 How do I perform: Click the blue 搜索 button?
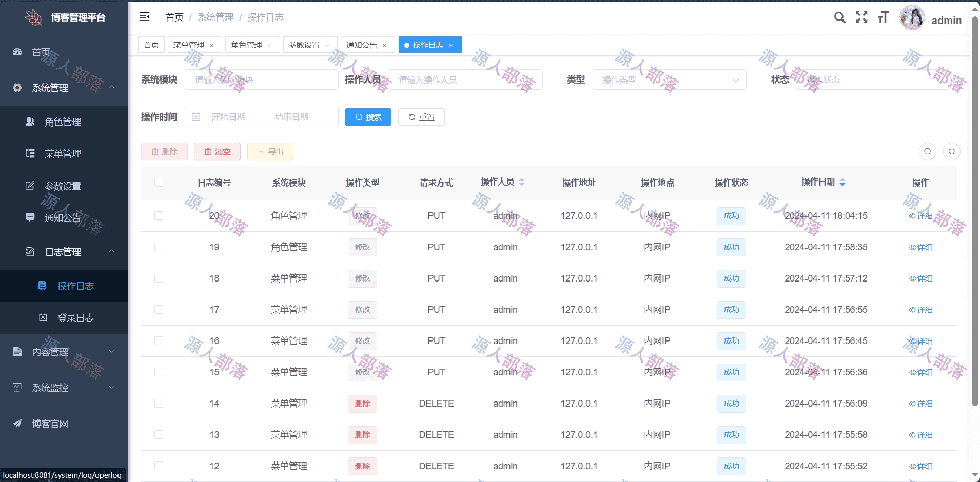coord(368,117)
